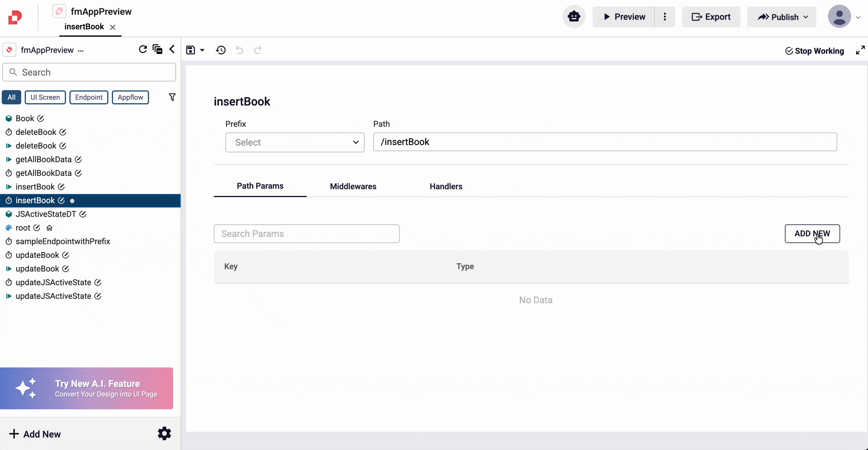Click the undo arrow icon
Screen dimensions: 868x450
tap(239, 50)
